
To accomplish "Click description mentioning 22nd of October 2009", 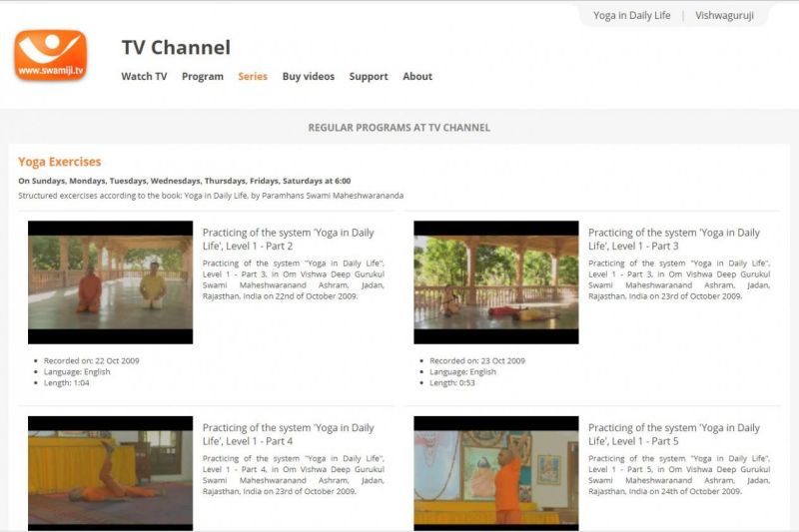I will (x=294, y=279).
